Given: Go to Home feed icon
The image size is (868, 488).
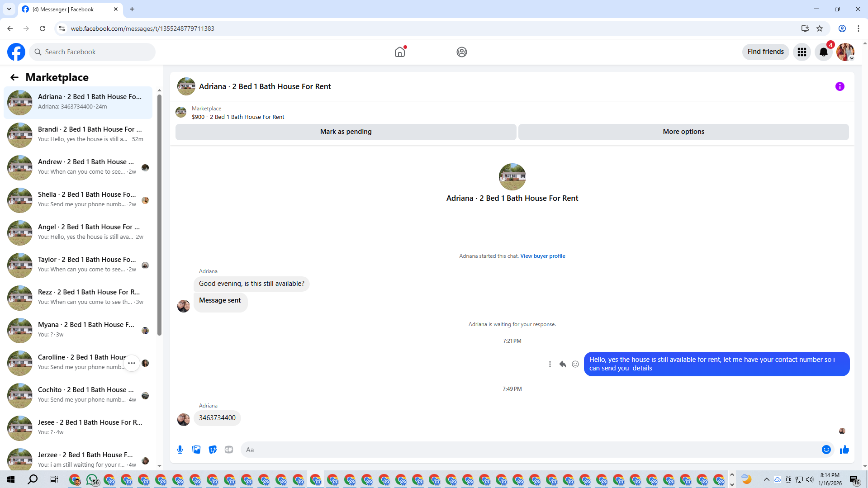Looking at the screenshot, I should click(x=400, y=52).
